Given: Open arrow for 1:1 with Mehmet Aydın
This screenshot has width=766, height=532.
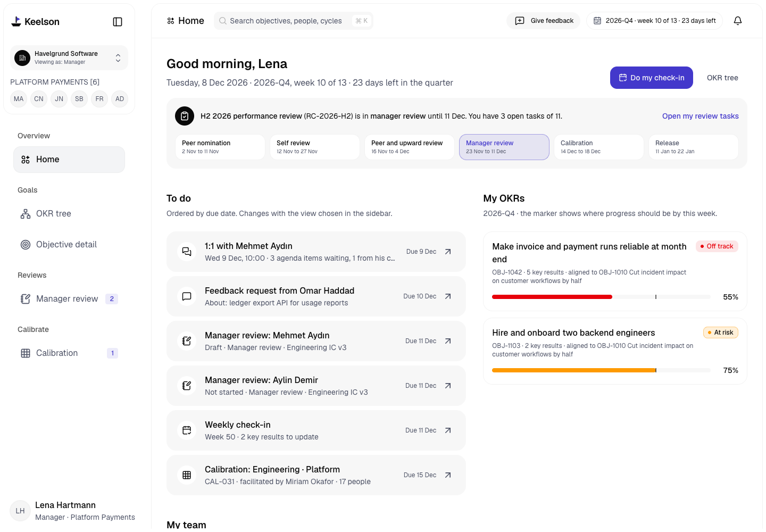Looking at the screenshot, I should click(x=448, y=252).
